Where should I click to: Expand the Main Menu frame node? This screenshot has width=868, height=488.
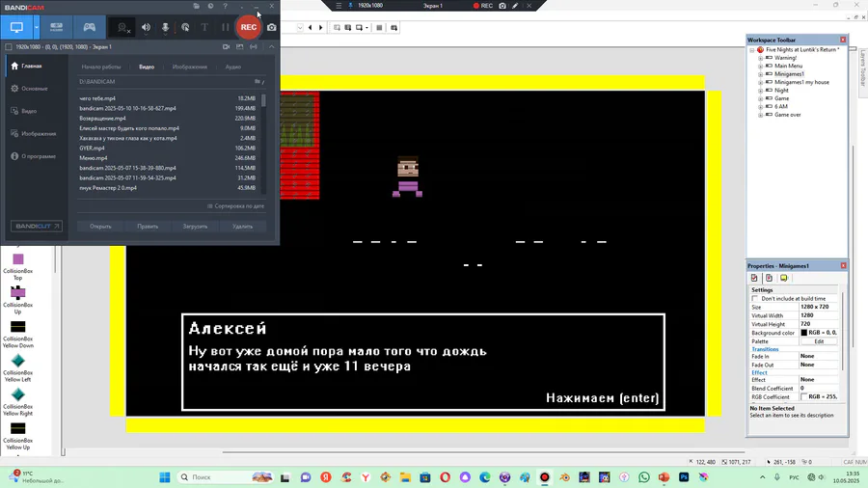pos(760,66)
